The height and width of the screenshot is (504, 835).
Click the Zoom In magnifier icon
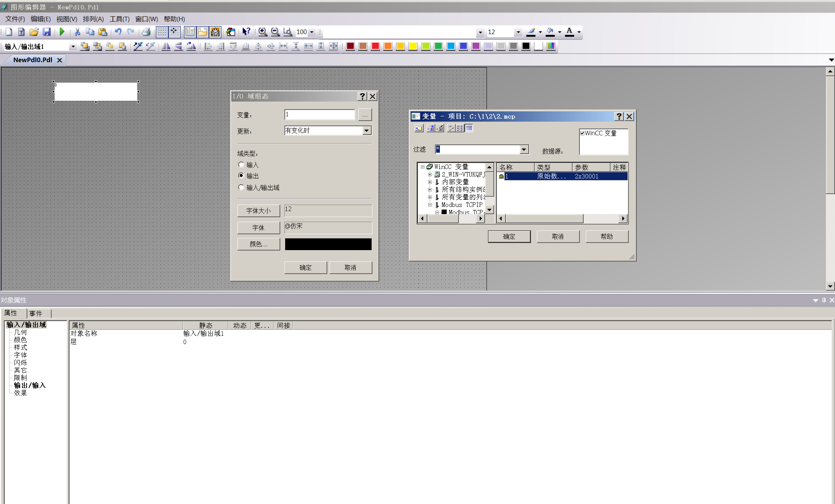point(262,32)
